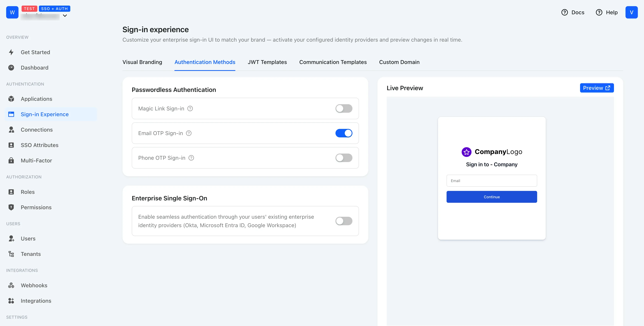
Task: Enable the Magic Link Sign-in toggle
Action: [344, 109]
